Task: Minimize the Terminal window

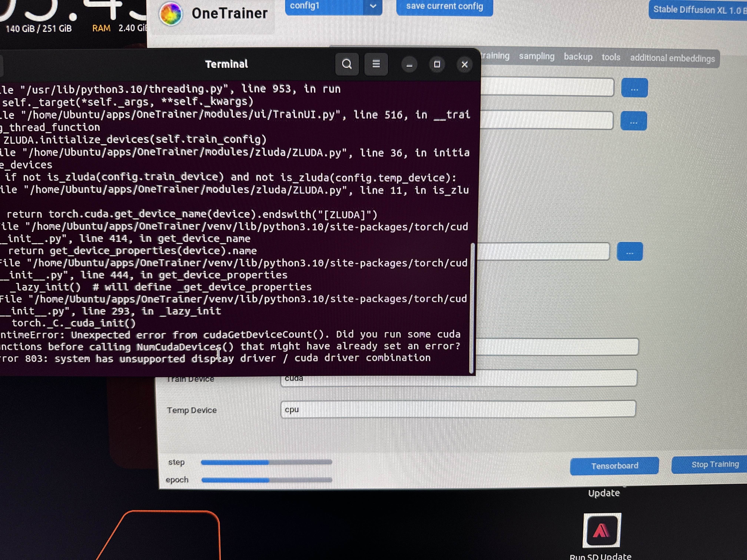Action: pyautogui.click(x=409, y=65)
